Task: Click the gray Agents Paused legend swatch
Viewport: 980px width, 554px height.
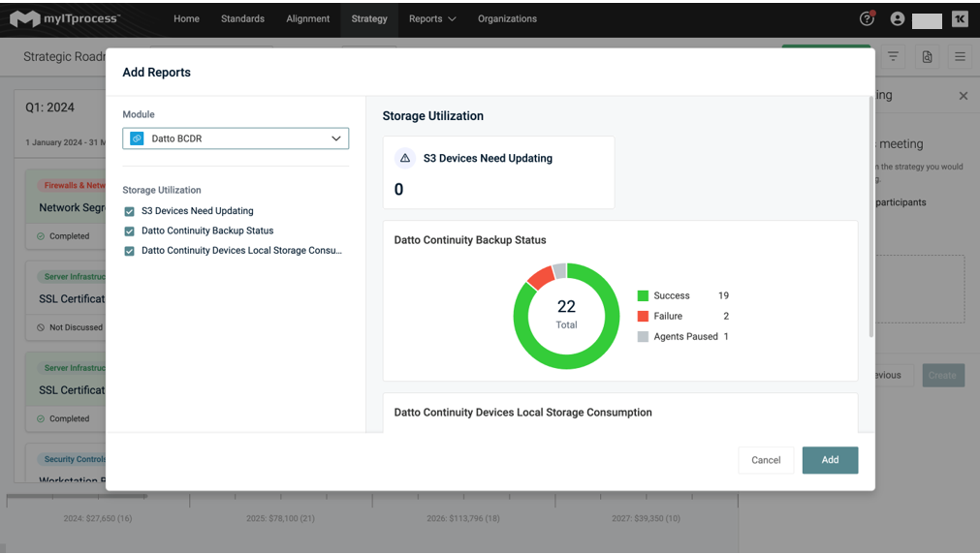Action: coord(643,337)
